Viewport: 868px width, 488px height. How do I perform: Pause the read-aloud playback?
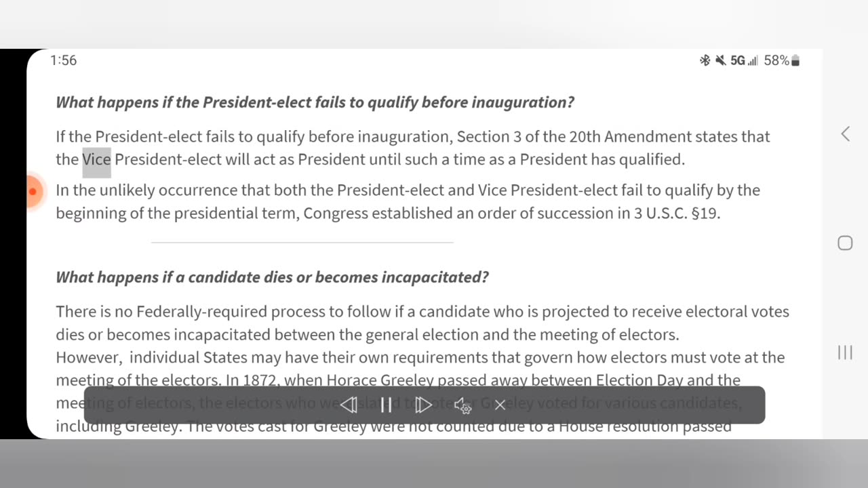coord(386,405)
